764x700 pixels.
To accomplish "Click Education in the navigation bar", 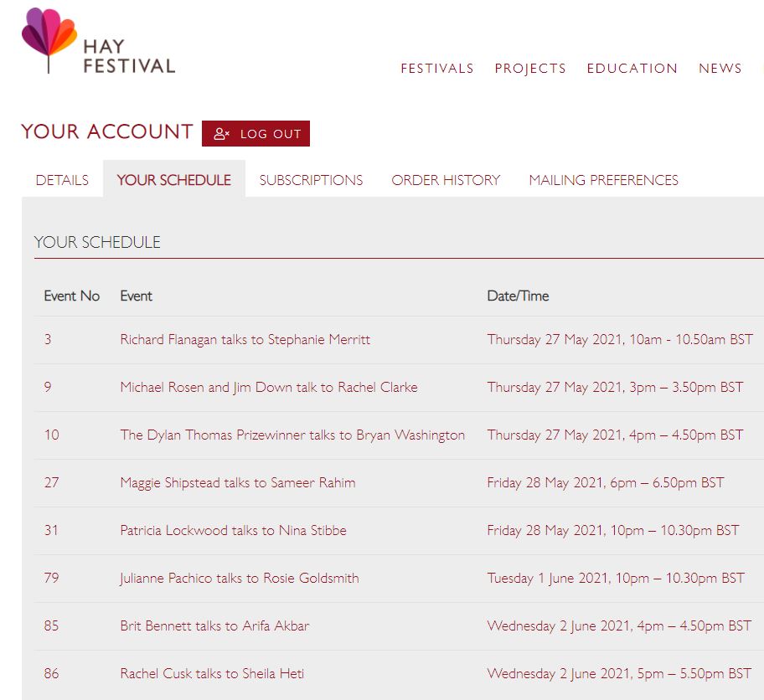I will click(x=632, y=69).
